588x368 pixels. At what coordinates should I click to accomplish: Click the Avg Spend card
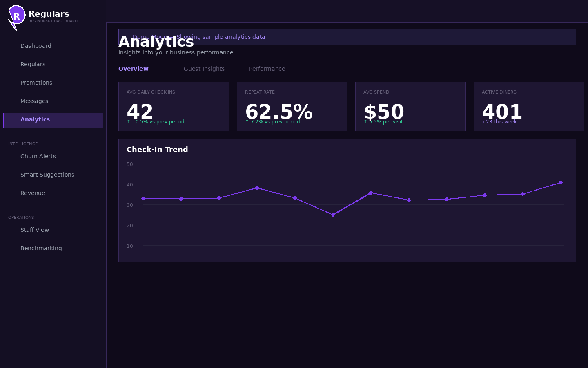pos(410,106)
